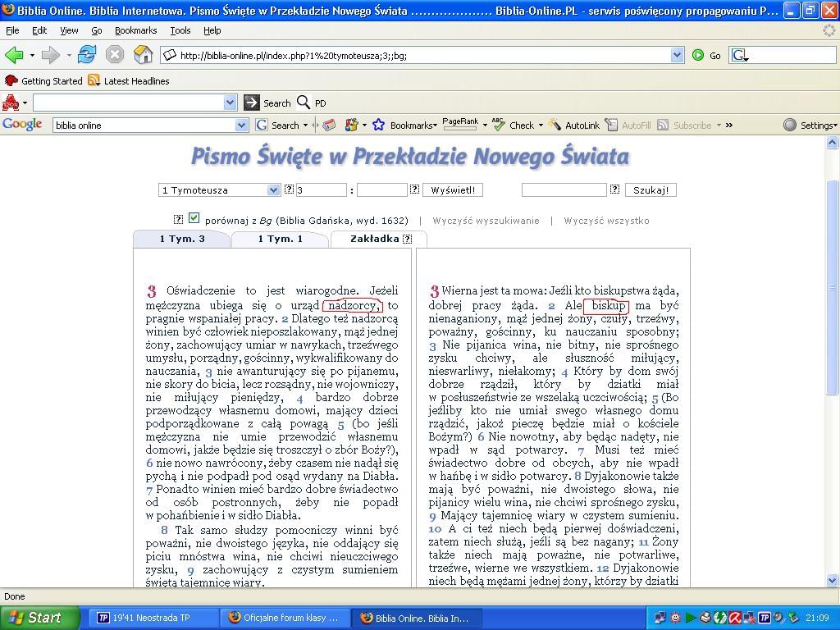
Task: Click the PD magnifier button
Action: pyautogui.click(x=311, y=103)
